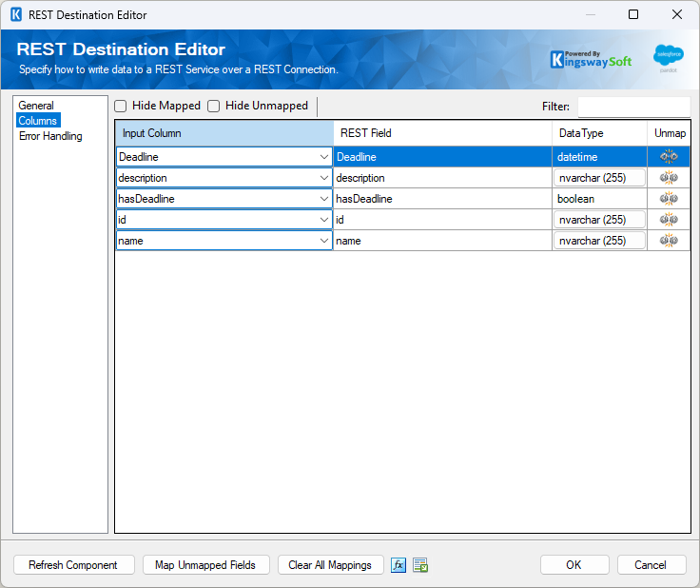Click the DataType column header
The image size is (700, 588).
(x=599, y=133)
